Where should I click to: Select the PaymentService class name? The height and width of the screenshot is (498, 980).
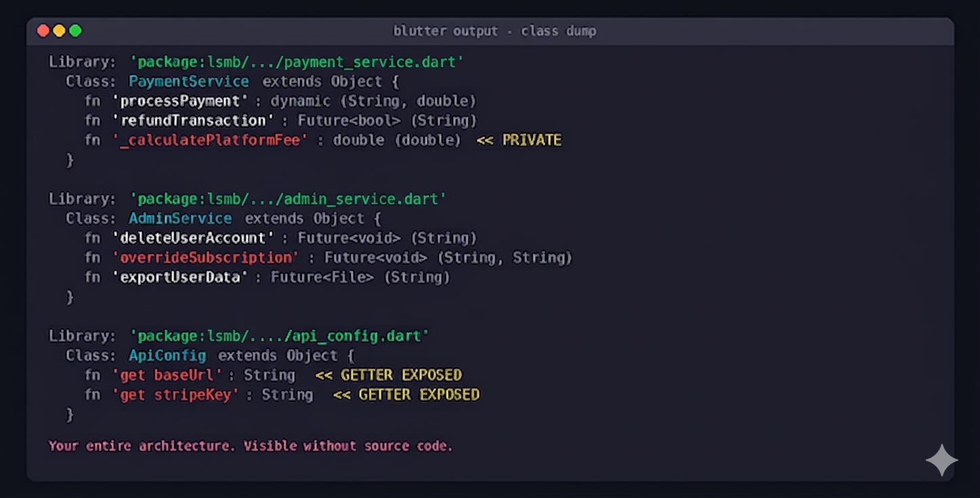[189, 81]
